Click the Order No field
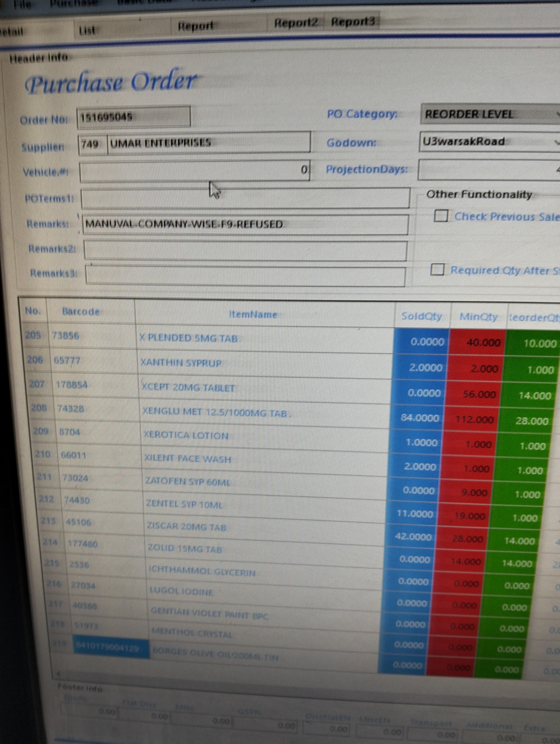This screenshot has height=744, width=560. coord(133,117)
